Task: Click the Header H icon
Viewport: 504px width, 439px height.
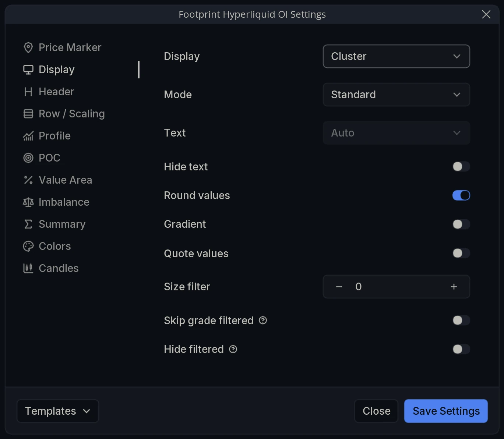Action: click(28, 92)
